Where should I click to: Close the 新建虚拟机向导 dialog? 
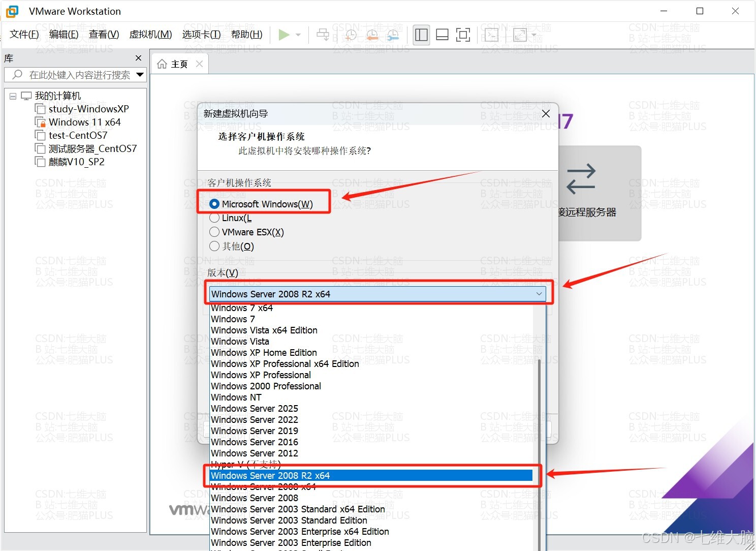coord(546,113)
